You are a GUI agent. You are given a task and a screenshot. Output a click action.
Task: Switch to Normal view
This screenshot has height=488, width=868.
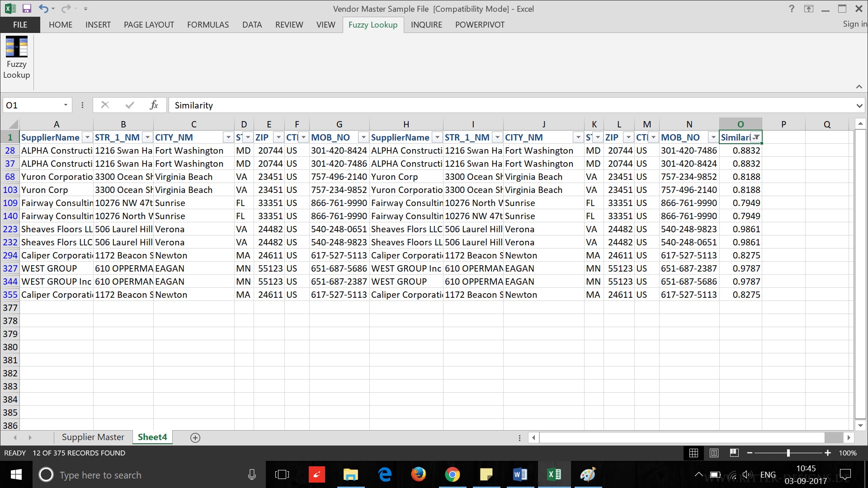(x=693, y=453)
